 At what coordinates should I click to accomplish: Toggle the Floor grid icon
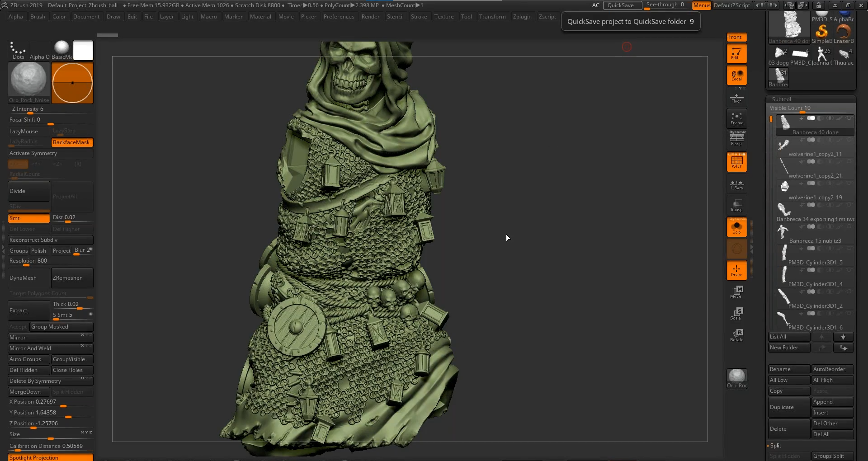coord(736,98)
